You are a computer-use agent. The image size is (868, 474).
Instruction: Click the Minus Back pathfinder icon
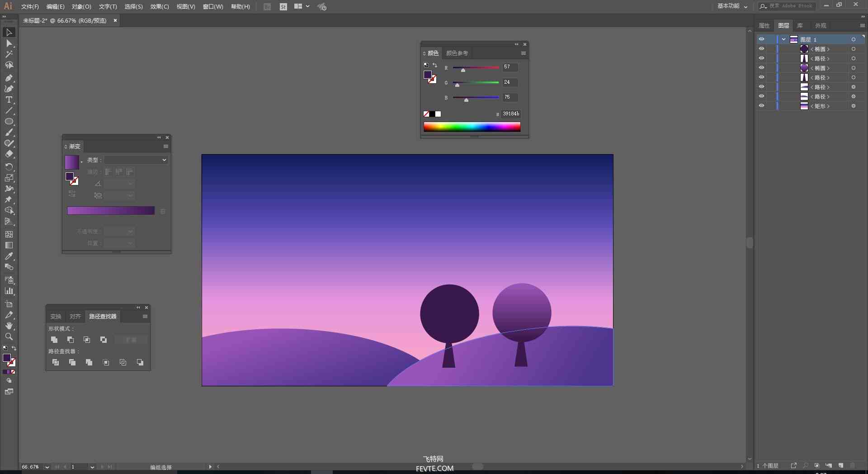pos(140,362)
